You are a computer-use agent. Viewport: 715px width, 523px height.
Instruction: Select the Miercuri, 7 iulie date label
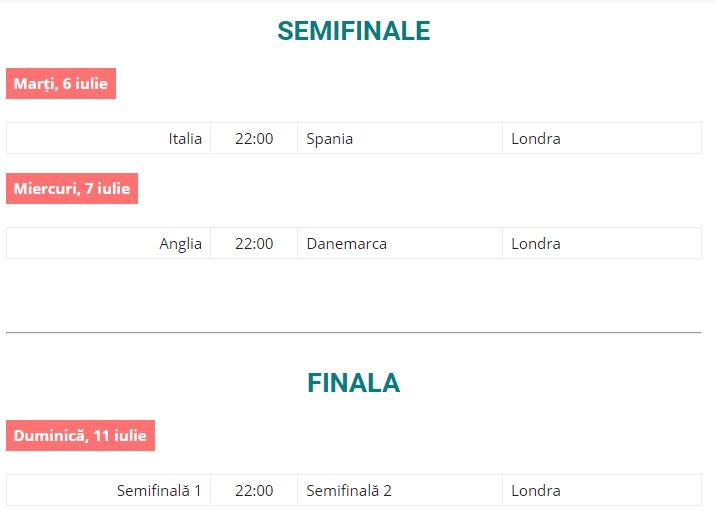72,188
